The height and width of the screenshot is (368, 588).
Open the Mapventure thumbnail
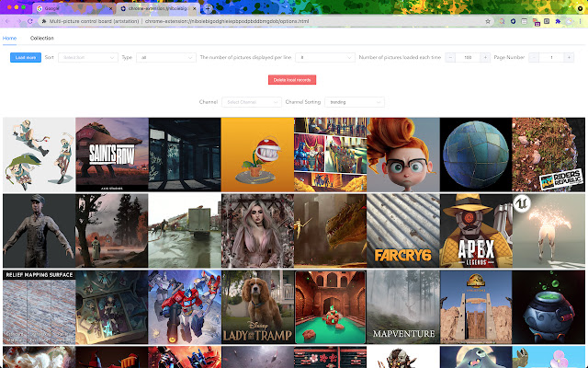[x=403, y=307]
